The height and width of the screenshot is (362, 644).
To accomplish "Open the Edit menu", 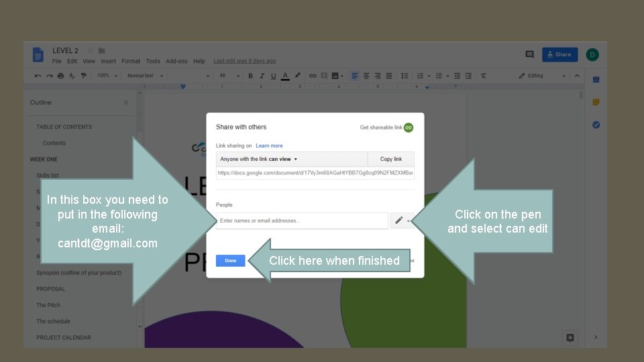I will [x=72, y=61].
